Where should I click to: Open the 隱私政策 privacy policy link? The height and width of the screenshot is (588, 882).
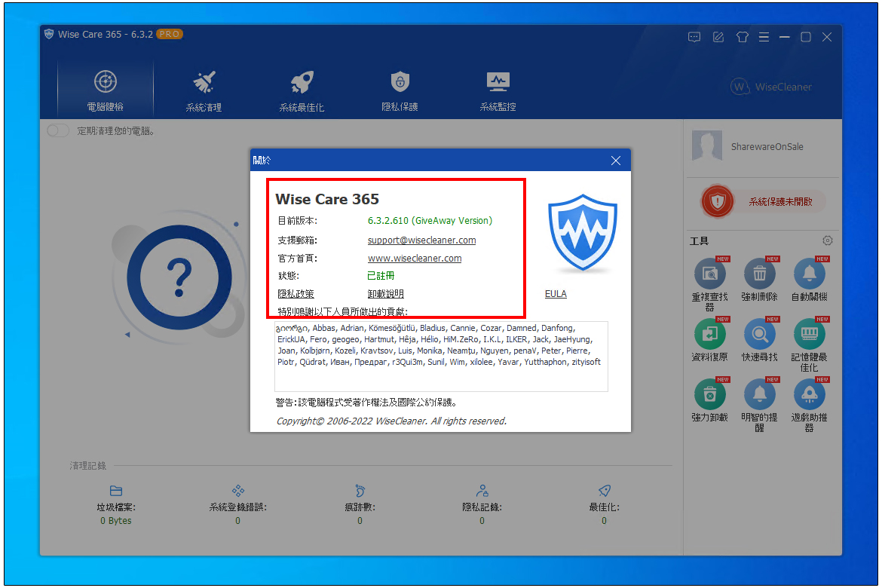296,294
